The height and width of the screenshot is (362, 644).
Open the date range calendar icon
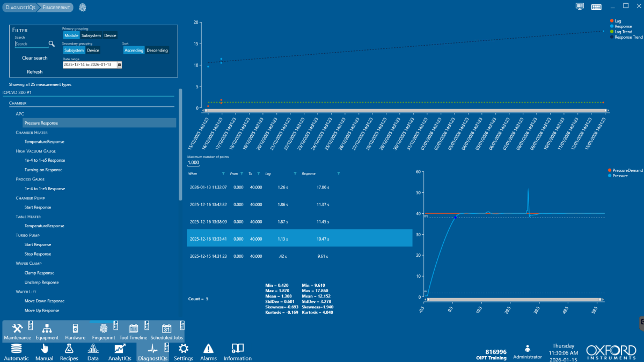(119, 64)
